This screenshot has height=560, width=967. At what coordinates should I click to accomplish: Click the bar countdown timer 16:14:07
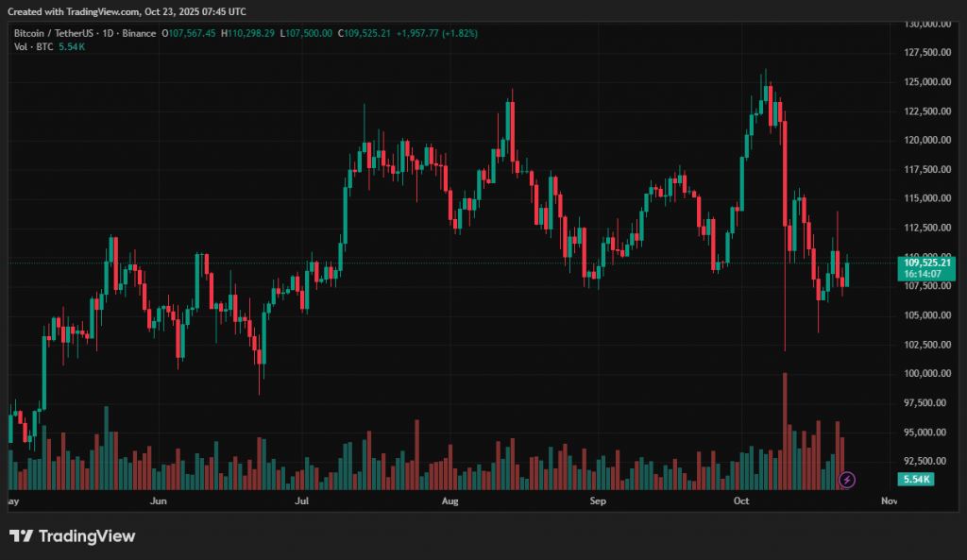tap(924, 273)
